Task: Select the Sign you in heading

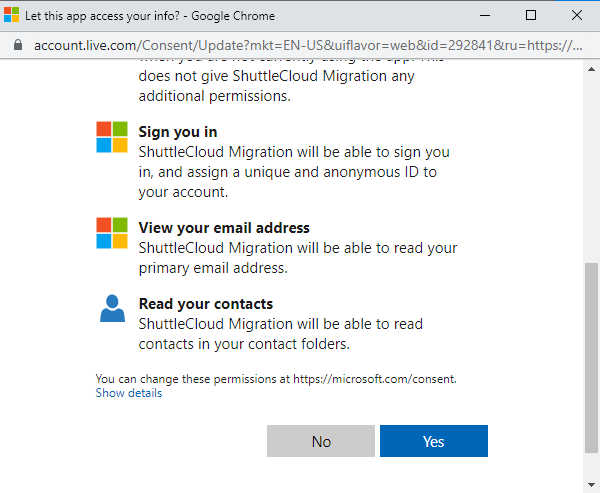Action: pos(178,132)
